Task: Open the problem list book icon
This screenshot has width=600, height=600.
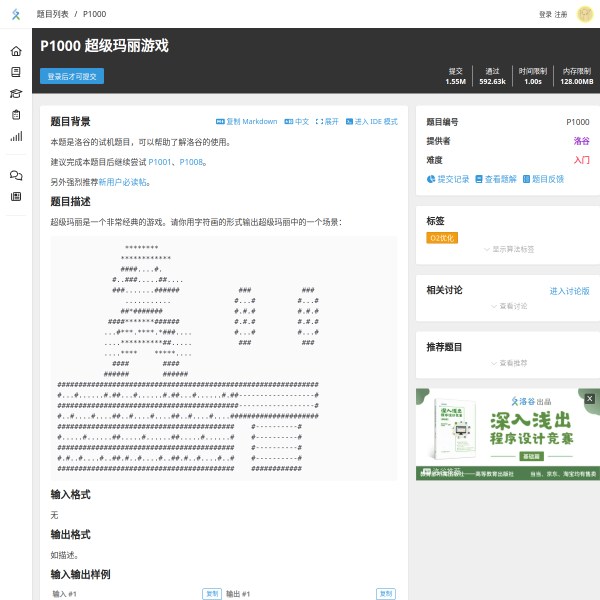Action: 16,72
